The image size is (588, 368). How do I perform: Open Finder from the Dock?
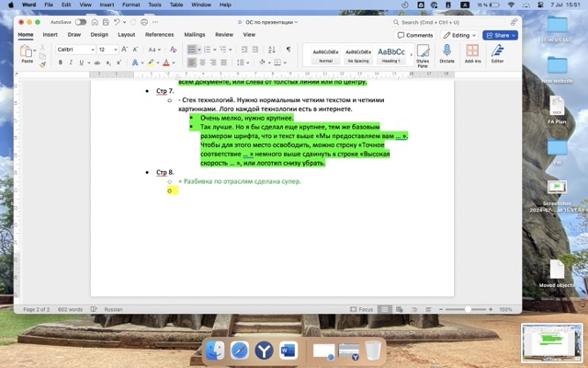tap(215, 351)
